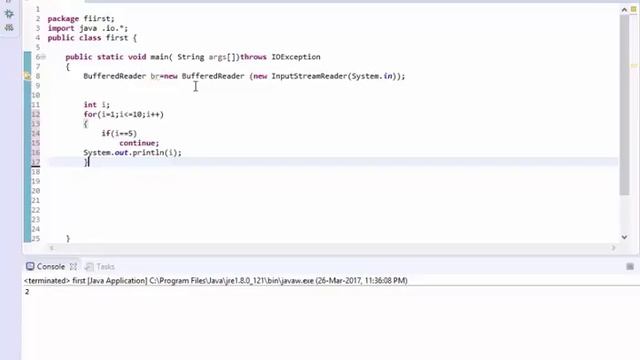This screenshot has width=640, height=360.
Task: Click line number 20 in the gutter
Action: (36, 191)
